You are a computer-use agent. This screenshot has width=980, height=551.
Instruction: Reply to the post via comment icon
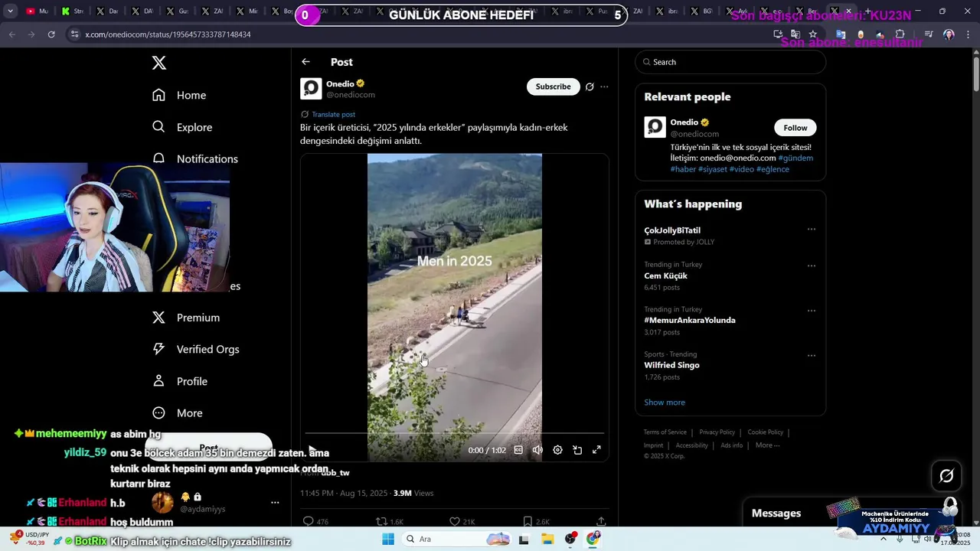click(309, 521)
